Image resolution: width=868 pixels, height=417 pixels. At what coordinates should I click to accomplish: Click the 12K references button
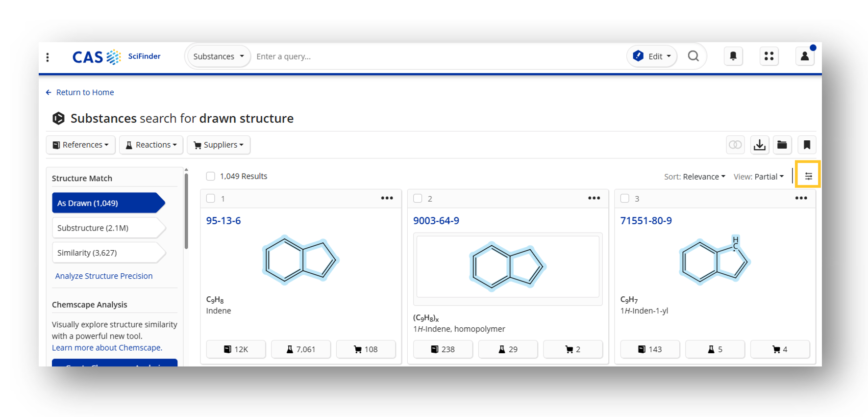(236, 349)
